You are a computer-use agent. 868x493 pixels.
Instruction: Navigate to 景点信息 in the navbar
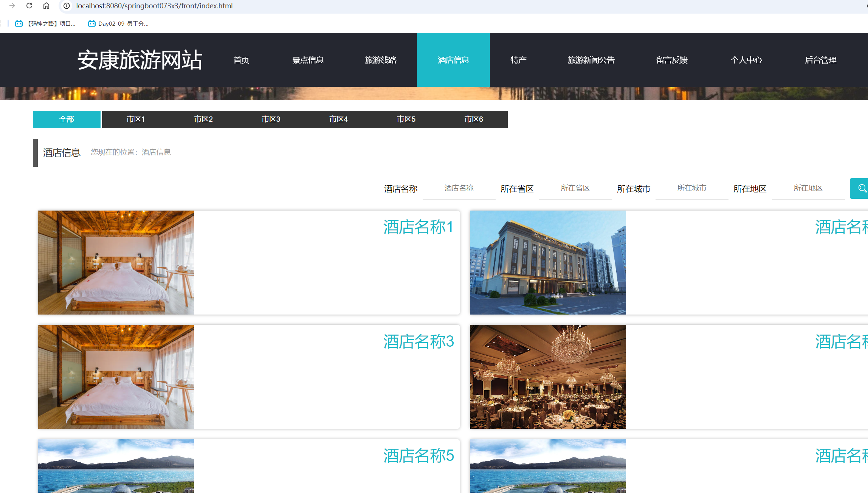308,60
